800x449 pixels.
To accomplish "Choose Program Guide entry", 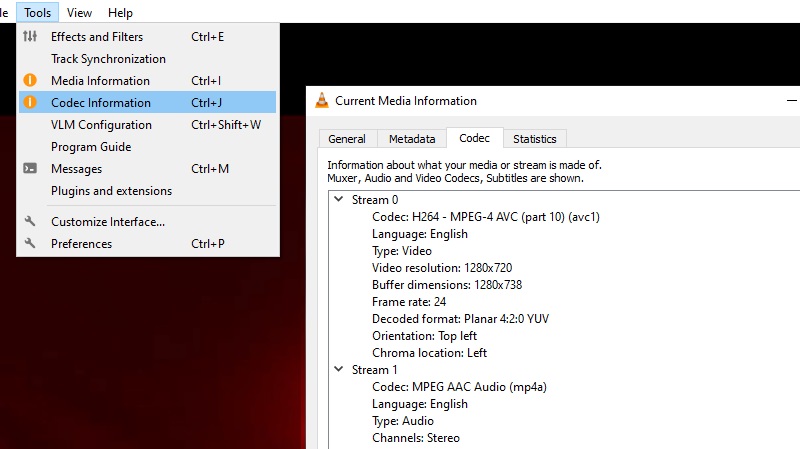I will [147, 146].
